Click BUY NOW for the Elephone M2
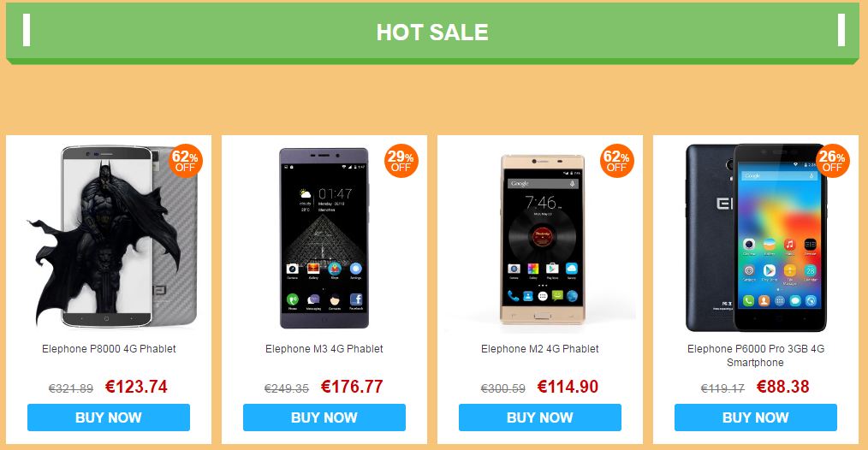Screen dimensions: 868x450 [x=540, y=417]
